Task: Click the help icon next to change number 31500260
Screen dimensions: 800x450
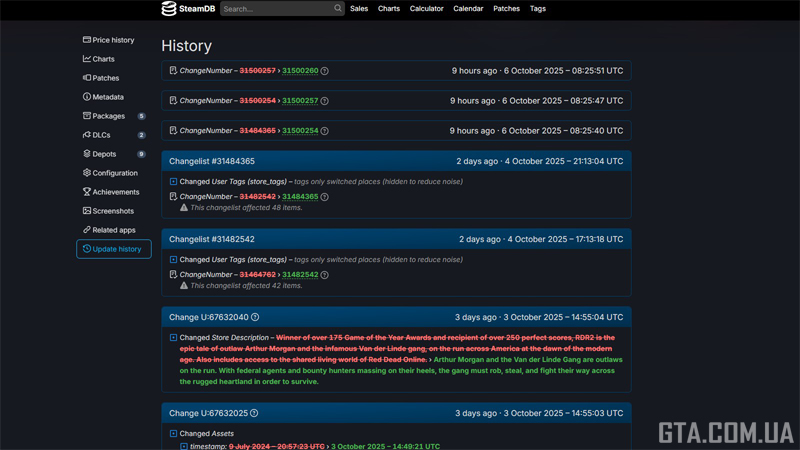Action: pyautogui.click(x=325, y=71)
